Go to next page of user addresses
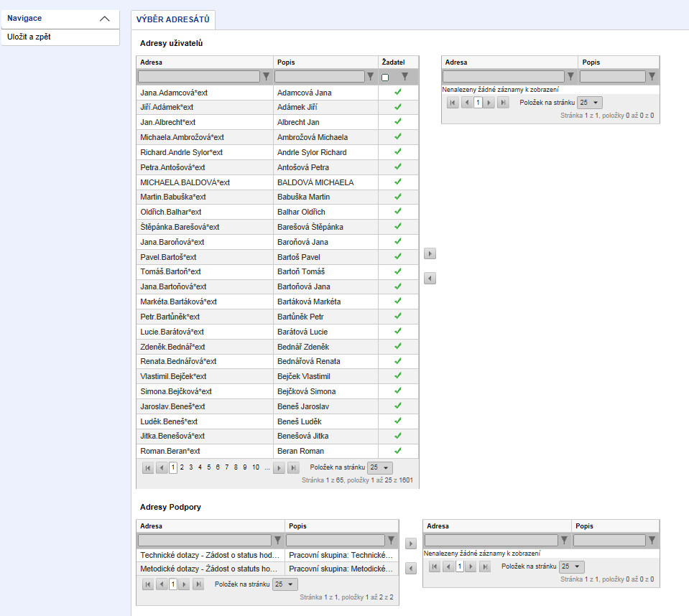This screenshot has height=616, width=689. tap(279, 468)
